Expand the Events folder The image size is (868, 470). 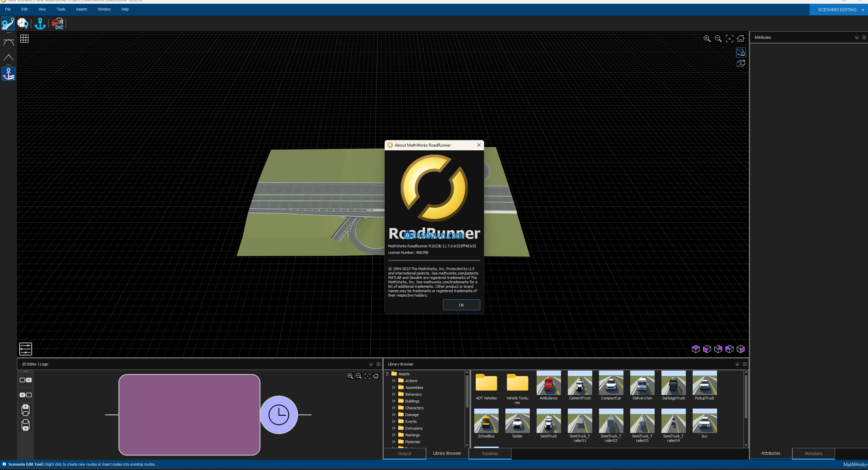coord(394,421)
